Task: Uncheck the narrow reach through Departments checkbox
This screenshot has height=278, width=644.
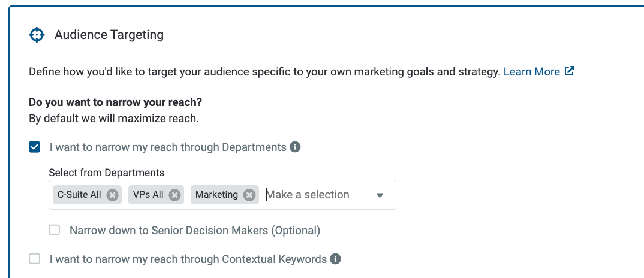Action: pyautogui.click(x=35, y=147)
